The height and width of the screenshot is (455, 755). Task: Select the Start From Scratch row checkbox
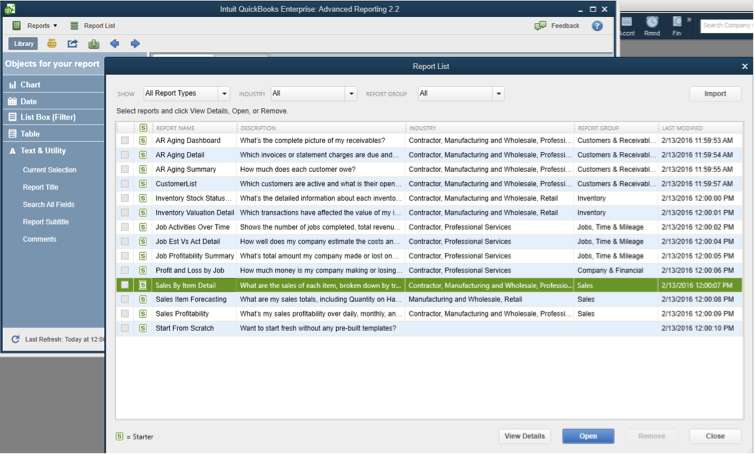[x=125, y=328]
